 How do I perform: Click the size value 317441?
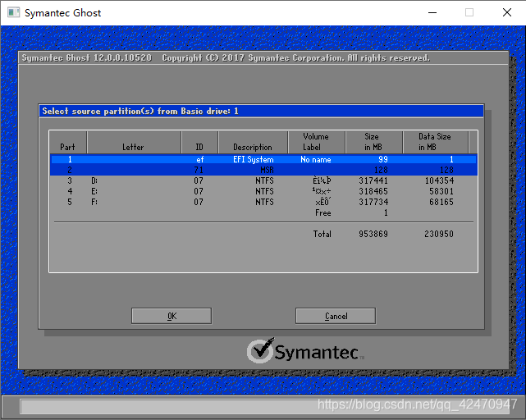(x=373, y=180)
